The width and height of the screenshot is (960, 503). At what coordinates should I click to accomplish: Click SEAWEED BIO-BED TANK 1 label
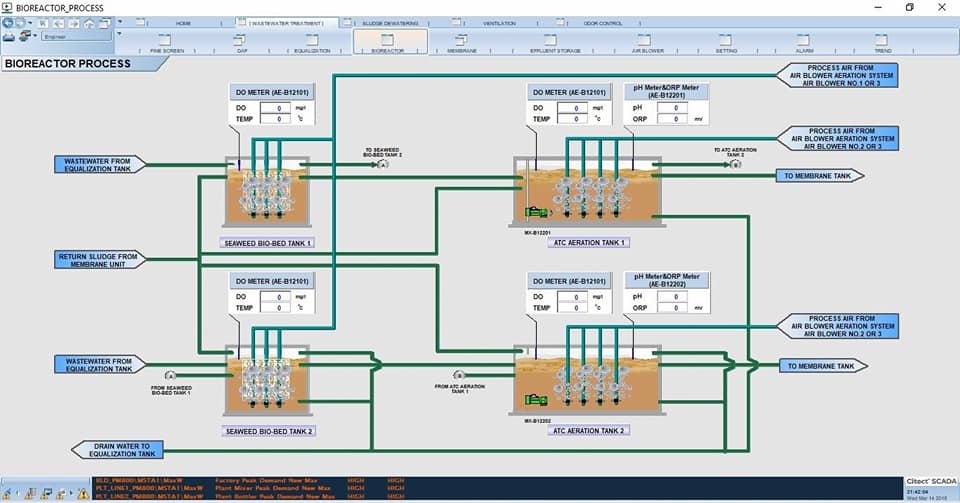click(x=268, y=243)
